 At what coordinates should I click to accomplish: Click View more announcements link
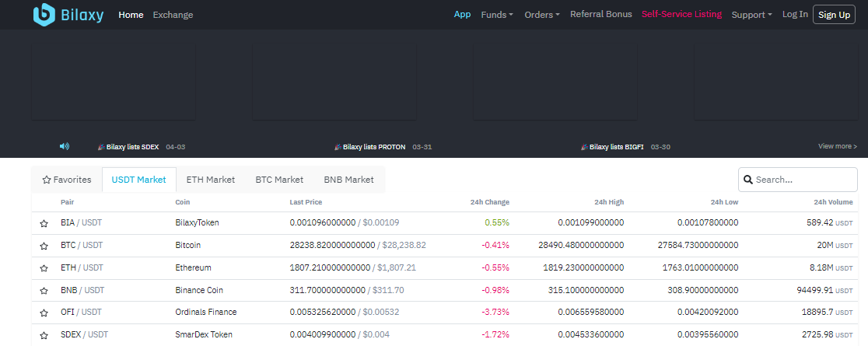(x=837, y=146)
